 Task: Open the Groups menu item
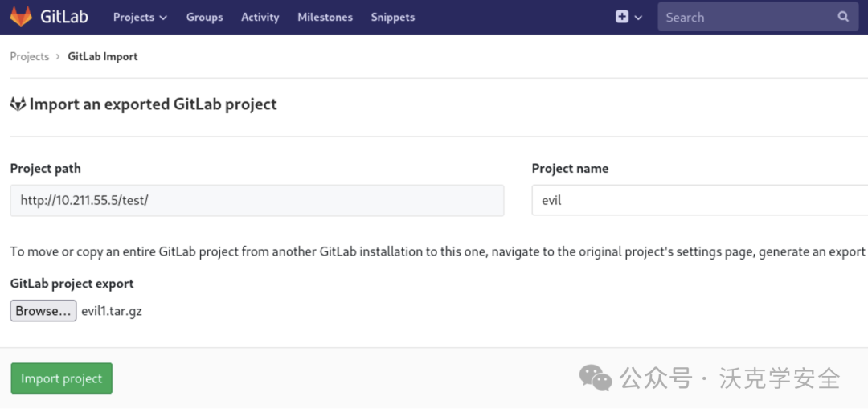tap(204, 17)
